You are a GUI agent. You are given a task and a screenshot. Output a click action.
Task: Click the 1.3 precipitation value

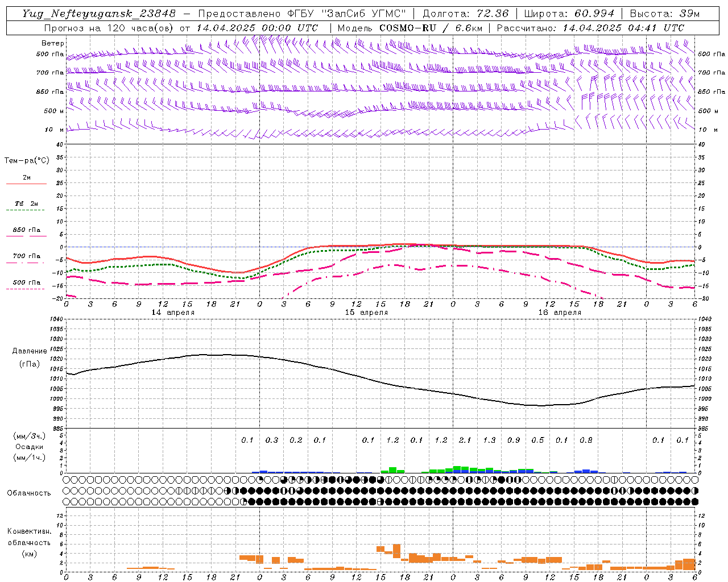(489, 440)
